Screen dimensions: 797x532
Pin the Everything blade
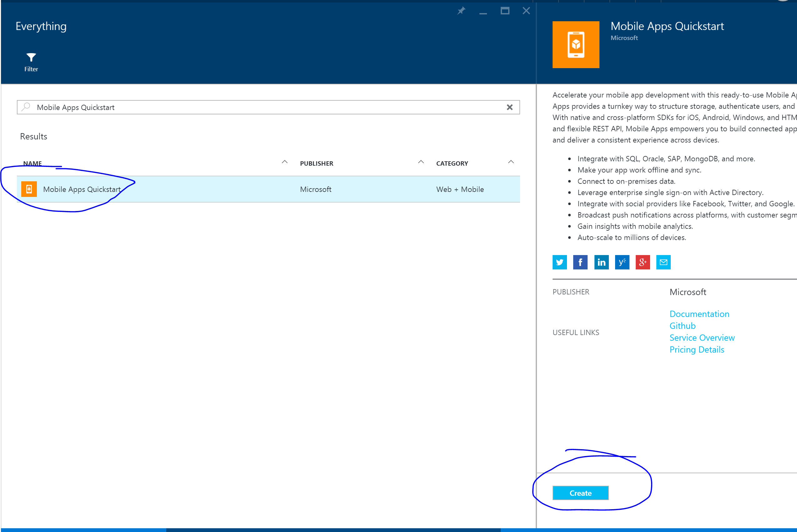pos(461,11)
